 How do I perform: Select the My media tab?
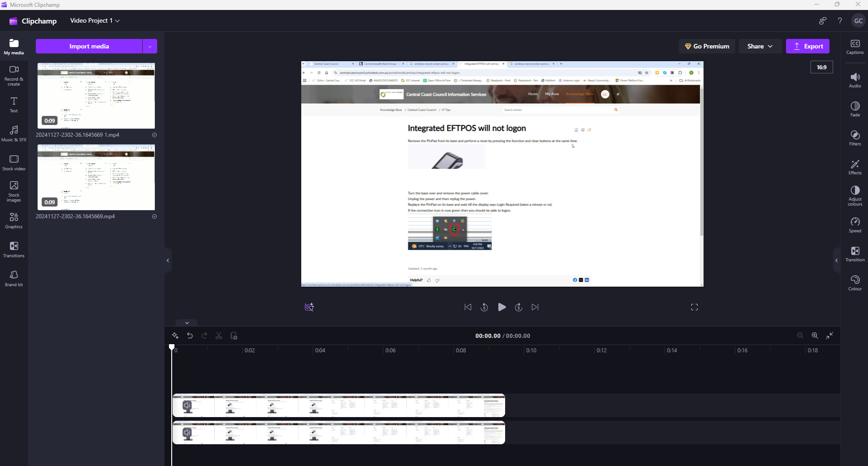(14, 47)
